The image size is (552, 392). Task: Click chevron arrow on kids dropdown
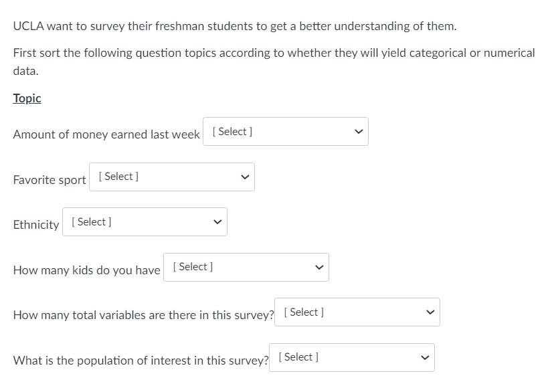319,268
